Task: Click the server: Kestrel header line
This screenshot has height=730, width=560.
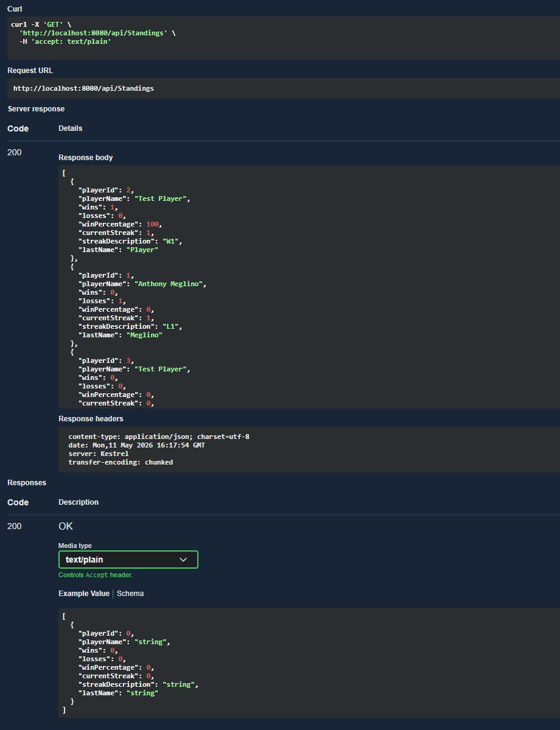Action: coord(98,454)
